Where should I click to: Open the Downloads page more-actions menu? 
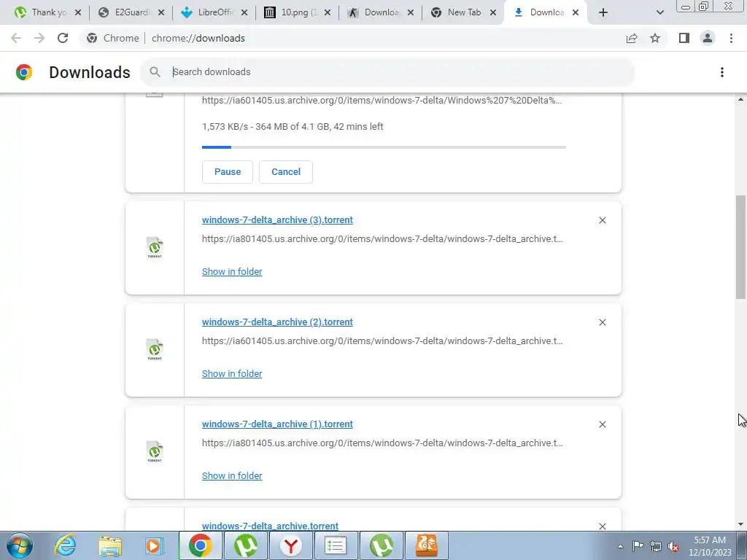tap(722, 72)
